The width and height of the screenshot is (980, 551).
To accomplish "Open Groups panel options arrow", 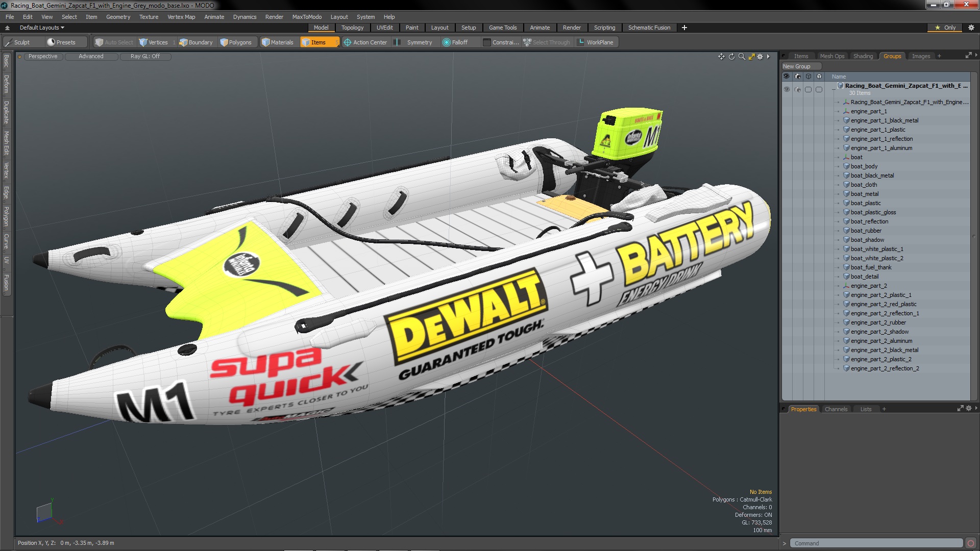I will (x=976, y=55).
